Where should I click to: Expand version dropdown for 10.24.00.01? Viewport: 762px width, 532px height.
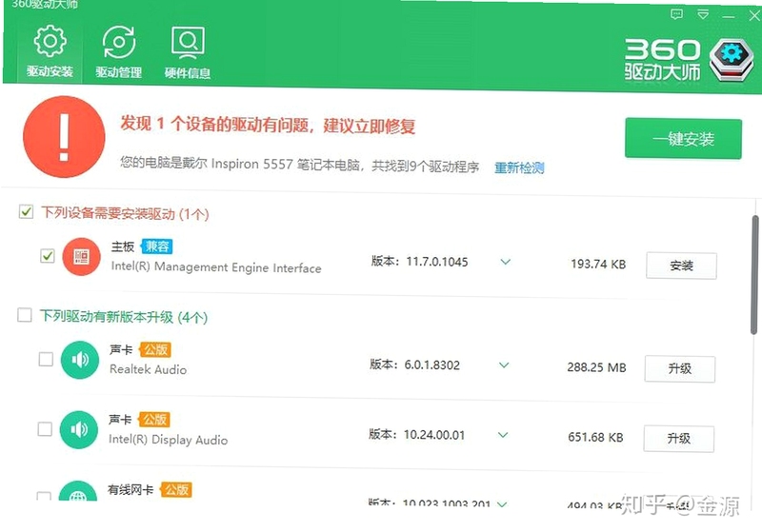(x=503, y=435)
